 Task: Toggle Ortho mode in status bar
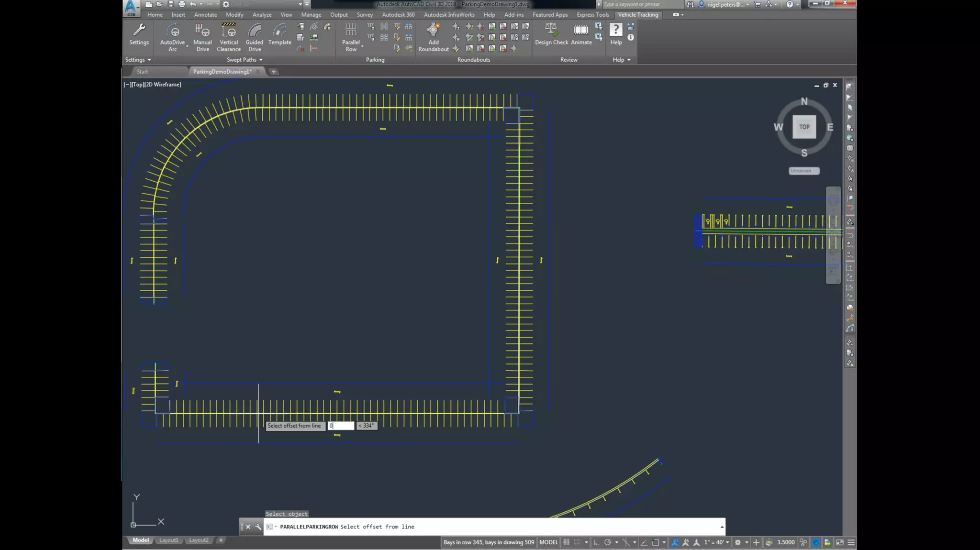[596, 542]
